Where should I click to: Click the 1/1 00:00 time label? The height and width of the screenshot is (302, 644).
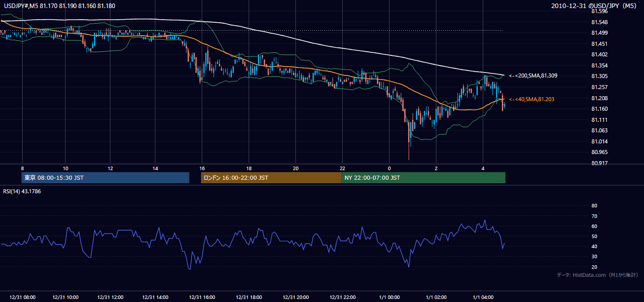[x=390, y=297]
